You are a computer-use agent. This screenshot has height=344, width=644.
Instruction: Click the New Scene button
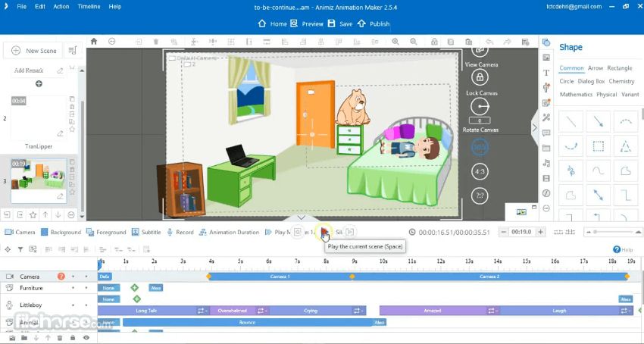coord(34,51)
